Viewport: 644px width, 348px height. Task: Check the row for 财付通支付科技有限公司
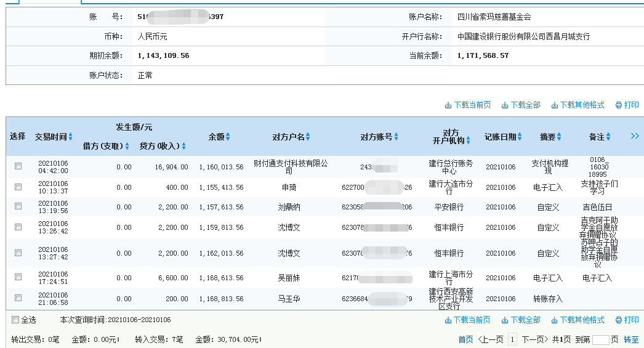coord(18,166)
